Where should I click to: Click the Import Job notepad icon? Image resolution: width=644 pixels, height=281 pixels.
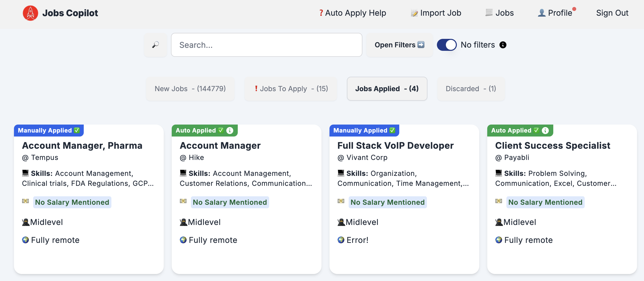(x=414, y=13)
